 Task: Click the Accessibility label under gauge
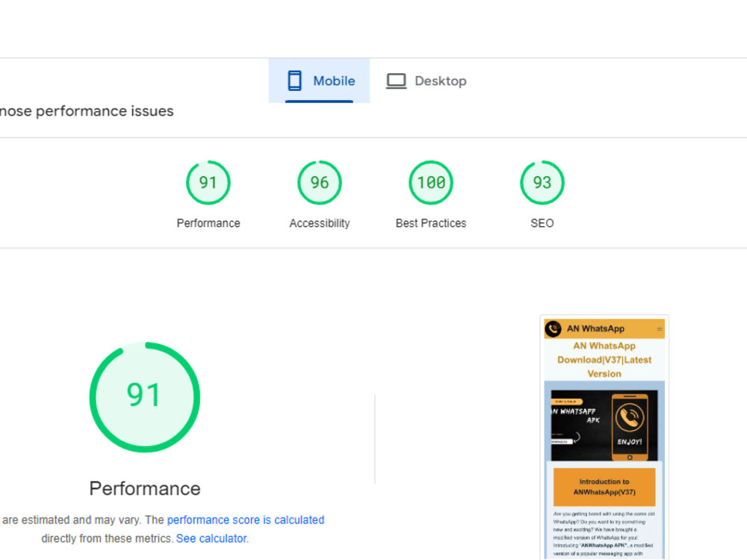[320, 223]
